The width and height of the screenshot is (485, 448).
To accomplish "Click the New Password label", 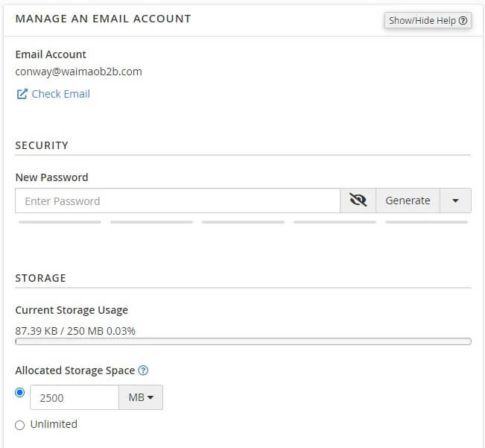I will pyautogui.click(x=51, y=177).
